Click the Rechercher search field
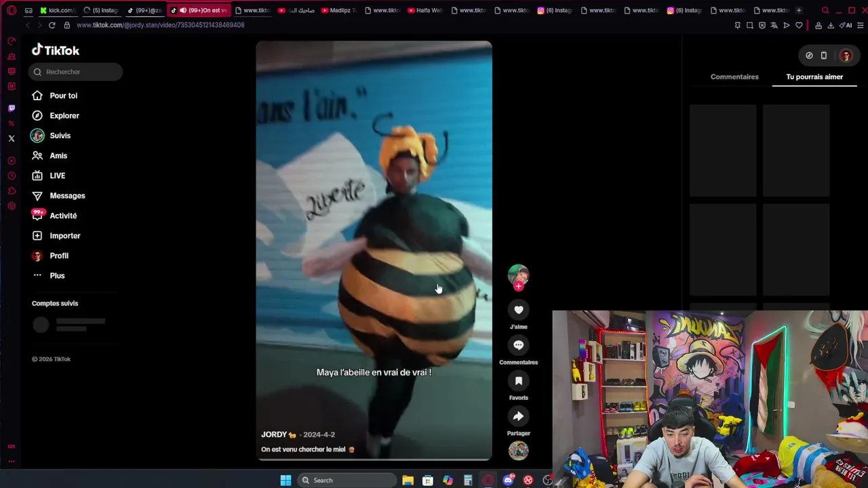The width and height of the screenshot is (868, 488). pyautogui.click(x=76, y=72)
